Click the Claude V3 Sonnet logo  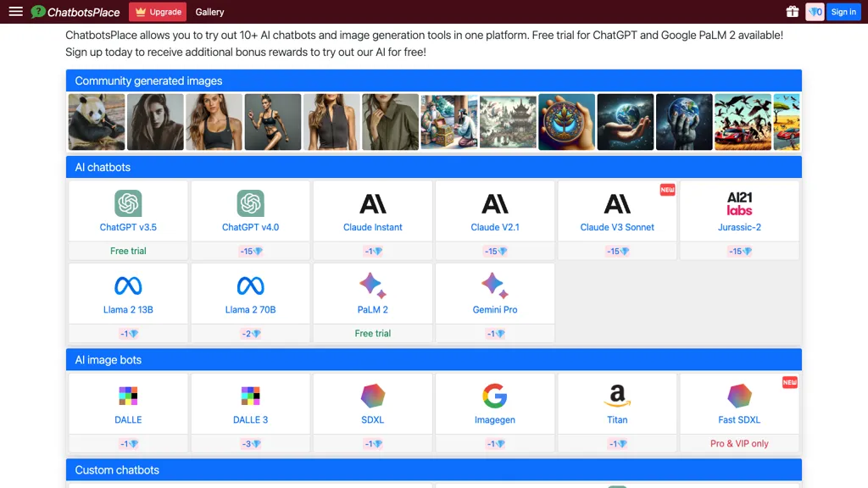(617, 203)
